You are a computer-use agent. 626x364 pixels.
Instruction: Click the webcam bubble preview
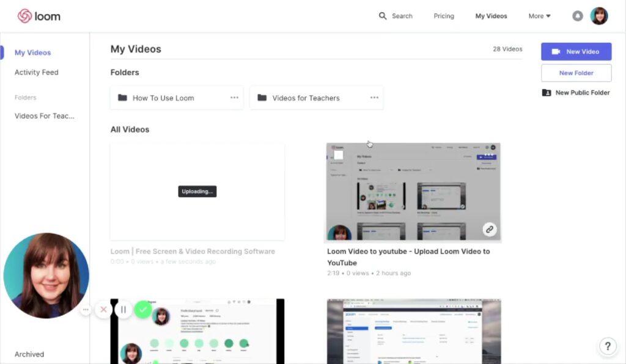[x=46, y=275]
